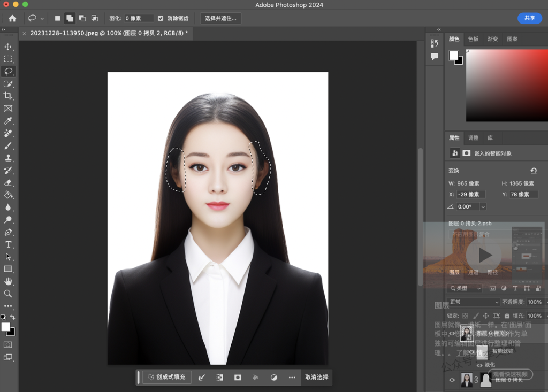The image size is (548, 392).
Task: Open the rotation angle dropdown
Action: (x=483, y=206)
